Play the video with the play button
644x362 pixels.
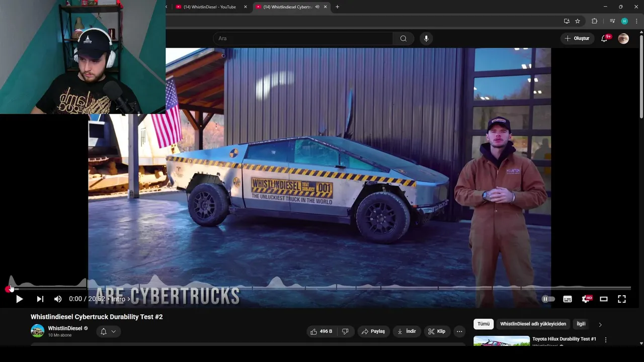tap(19, 299)
